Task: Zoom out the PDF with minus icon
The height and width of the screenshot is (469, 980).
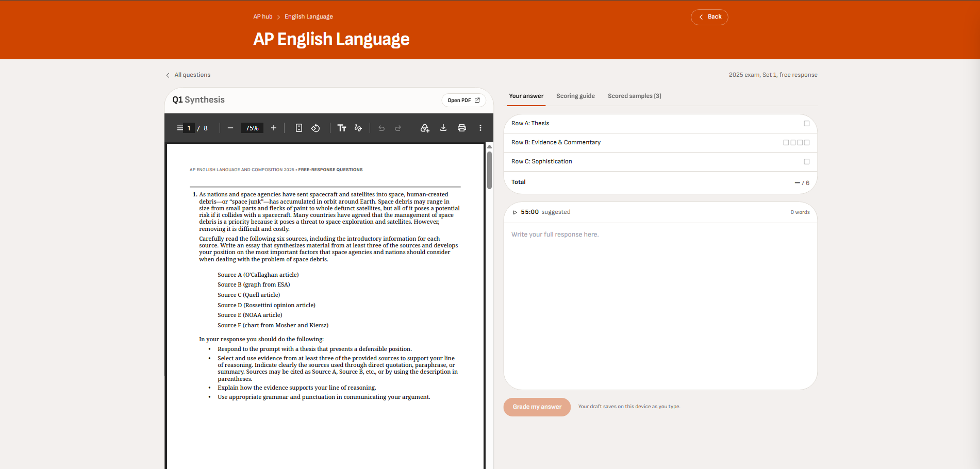Action: (x=230, y=128)
